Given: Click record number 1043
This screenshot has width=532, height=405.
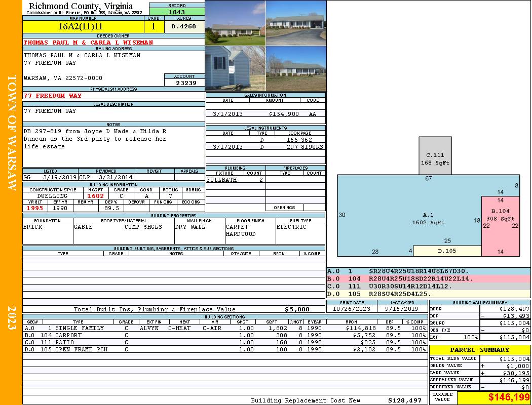Looking at the screenshot, I should (x=177, y=12).
